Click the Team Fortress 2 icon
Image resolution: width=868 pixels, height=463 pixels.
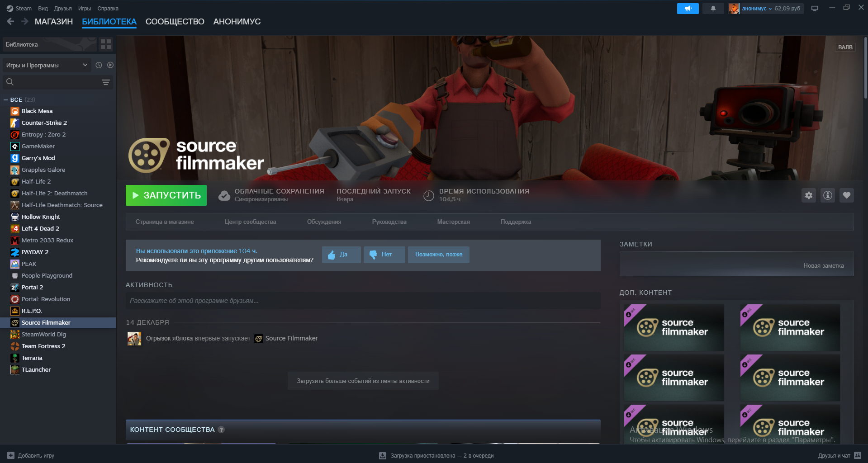tap(15, 346)
